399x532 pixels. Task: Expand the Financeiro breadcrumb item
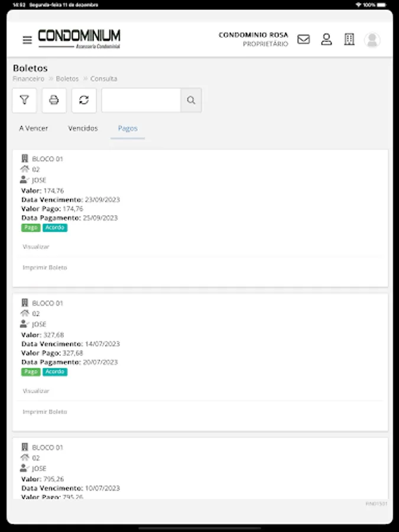tap(28, 78)
